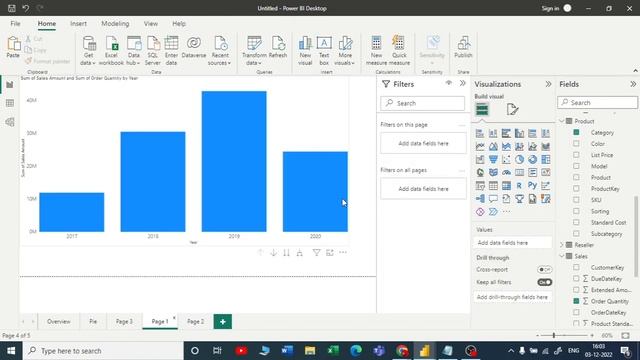The width and height of the screenshot is (640, 360).
Task: Expand the Reseller table in Fields
Action: point(562,245)
